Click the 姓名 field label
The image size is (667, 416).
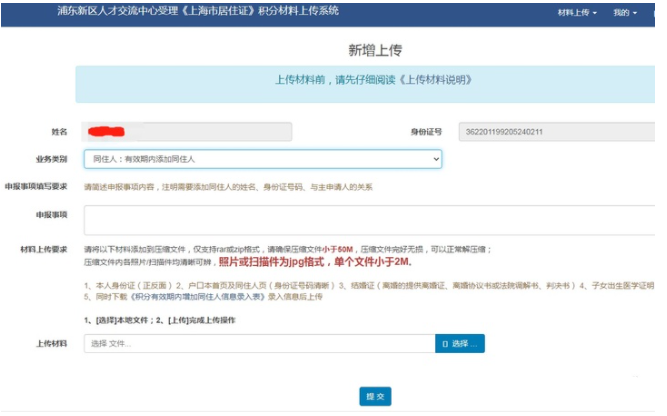pyautogui.click(x=59, y=131)
